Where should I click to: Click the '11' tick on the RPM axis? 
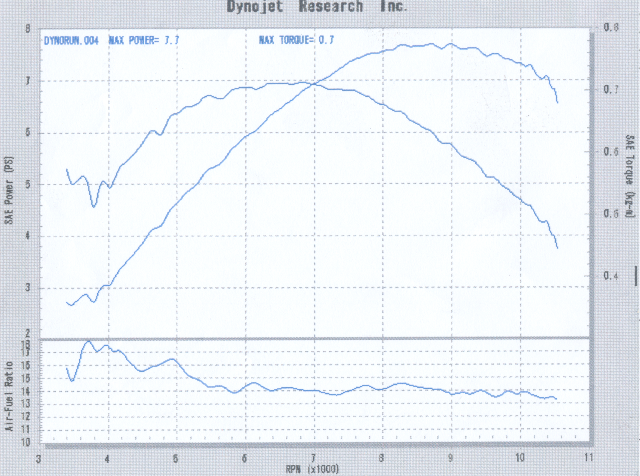(x=588, y=457)
